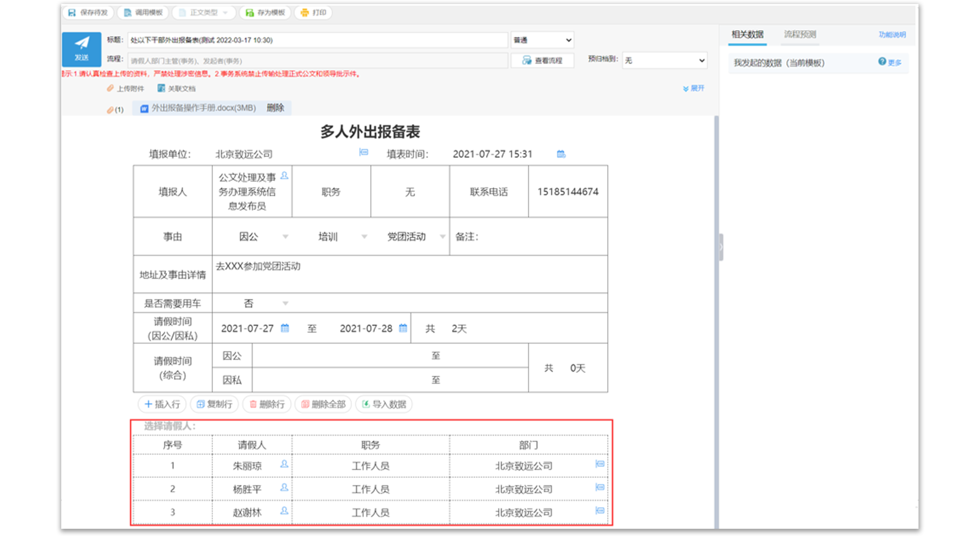Click the 备注 remarks field
The height and width of the screenshot is (536, 980).
pyautogui.click(x=529, y=236)
